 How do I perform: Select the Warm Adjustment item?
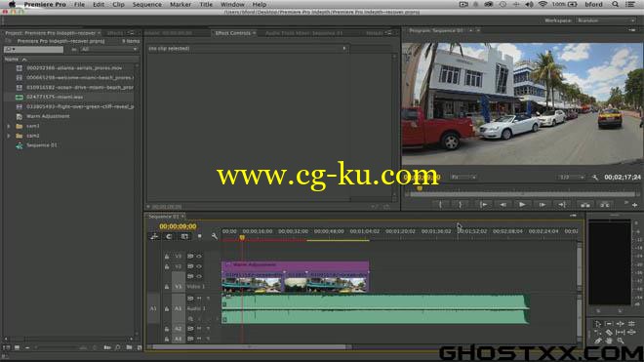48,116
